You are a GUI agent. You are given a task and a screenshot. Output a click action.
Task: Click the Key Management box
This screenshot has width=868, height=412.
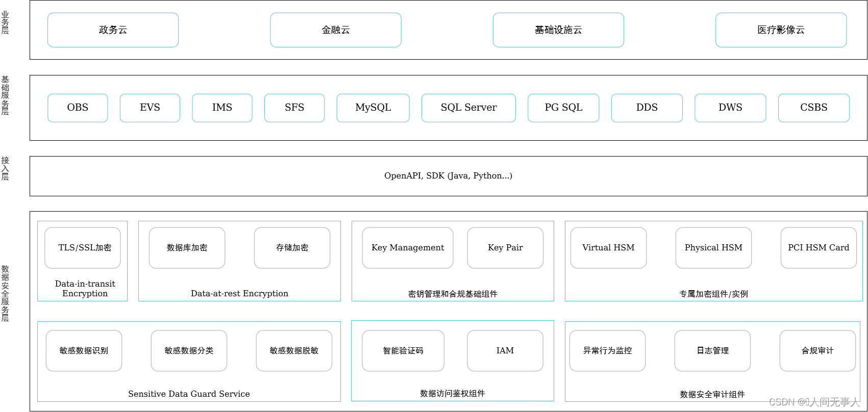(408, 248)
